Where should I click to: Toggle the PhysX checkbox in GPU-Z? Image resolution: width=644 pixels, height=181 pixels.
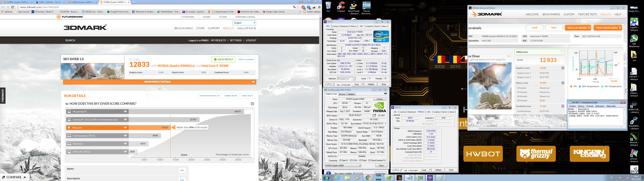360,161
